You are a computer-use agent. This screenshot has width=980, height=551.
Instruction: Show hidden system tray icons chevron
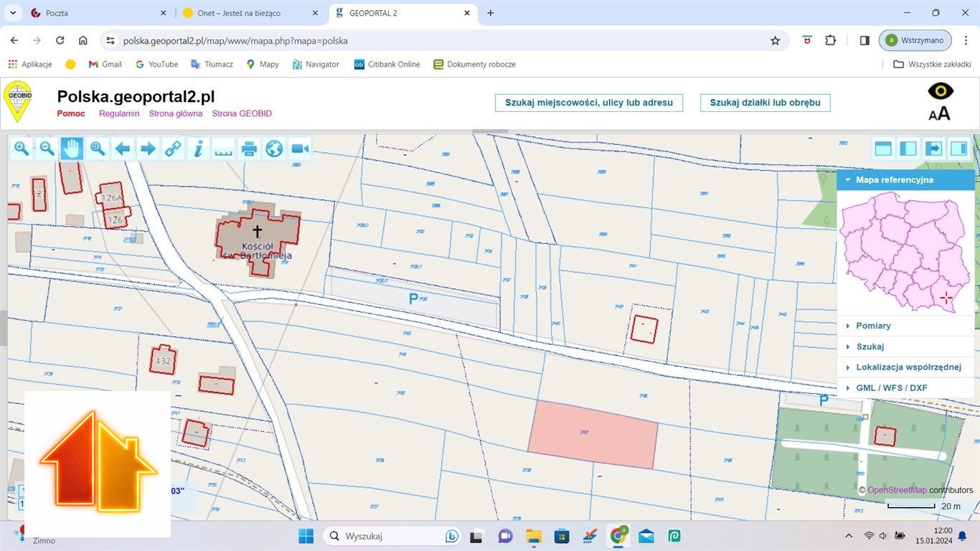pyautogui.click(x=849, y=536)
